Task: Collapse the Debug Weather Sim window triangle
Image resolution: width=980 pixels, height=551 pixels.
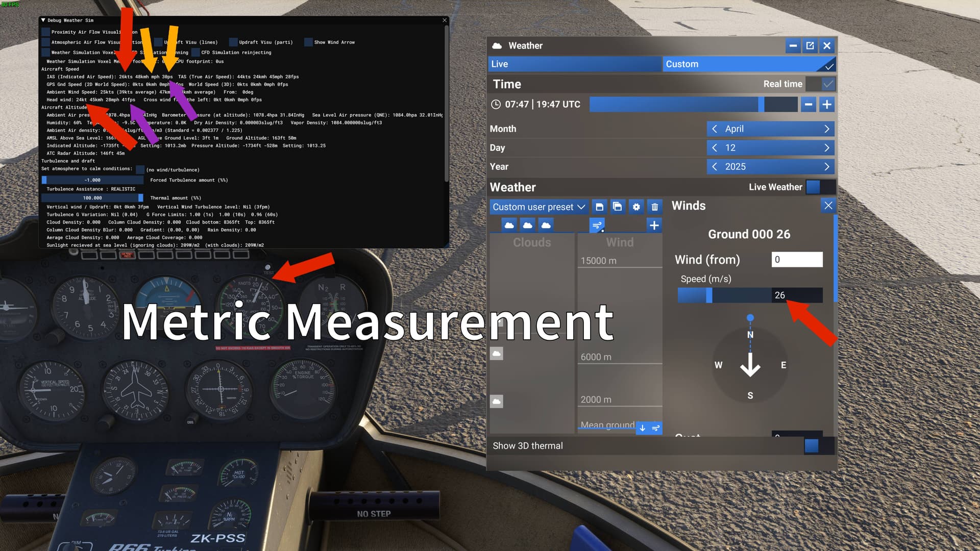Action: (43, 20)
